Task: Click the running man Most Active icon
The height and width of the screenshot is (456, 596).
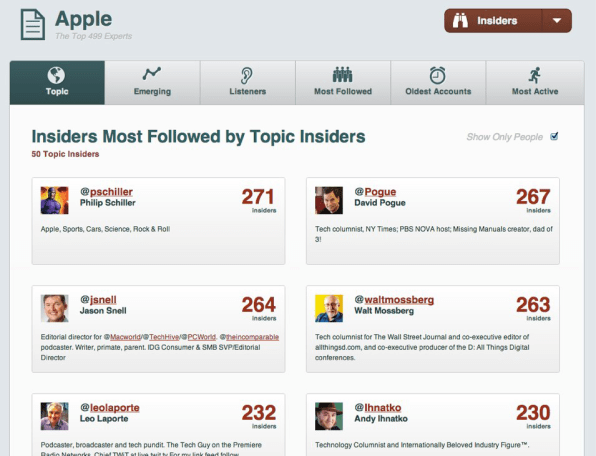Action: click(534, 75)
